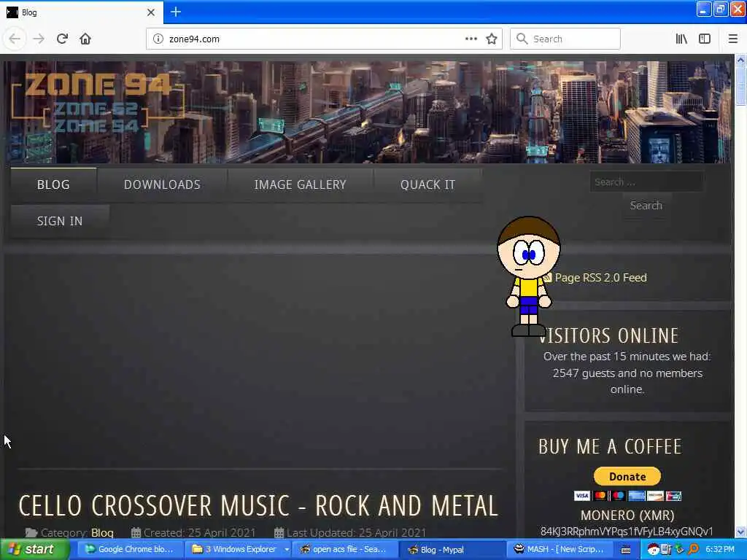
Task: Click page scrollbar down arrow
Action: click(740, 532)
